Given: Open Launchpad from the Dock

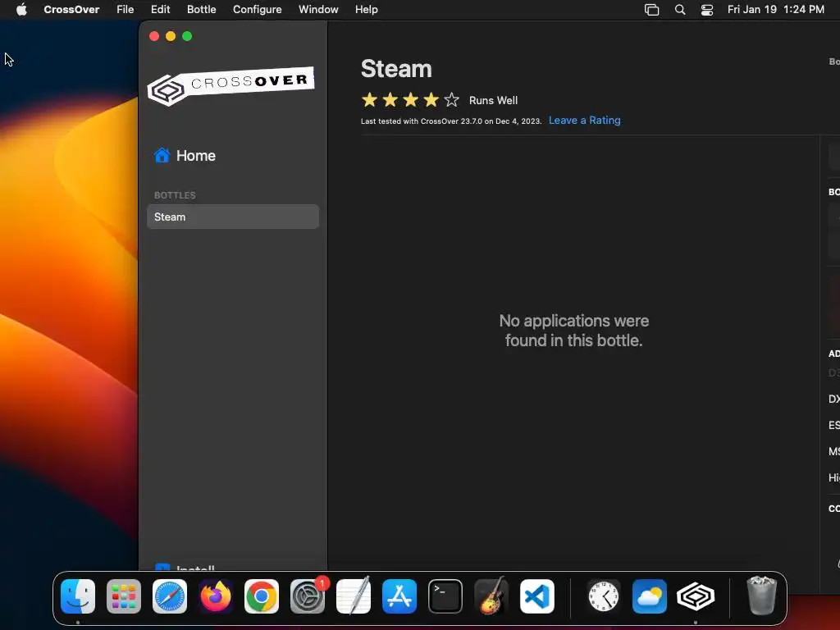Looking at the screenshot, I should tap(124, 596).
